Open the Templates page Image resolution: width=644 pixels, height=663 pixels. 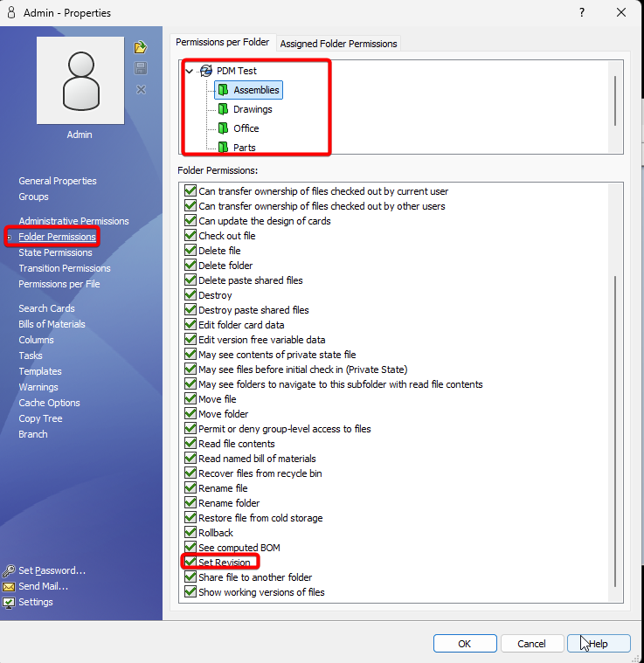pyautogui.click(x=40, y=371)
